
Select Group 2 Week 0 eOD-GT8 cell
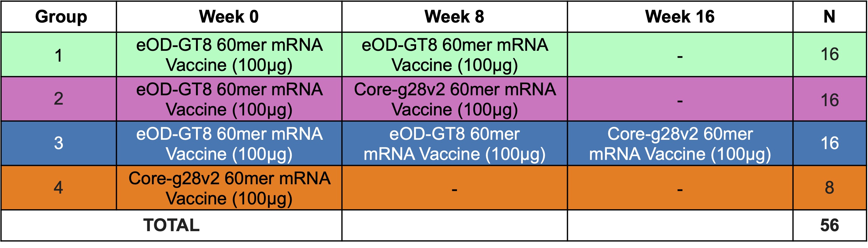tap(229, 99)
